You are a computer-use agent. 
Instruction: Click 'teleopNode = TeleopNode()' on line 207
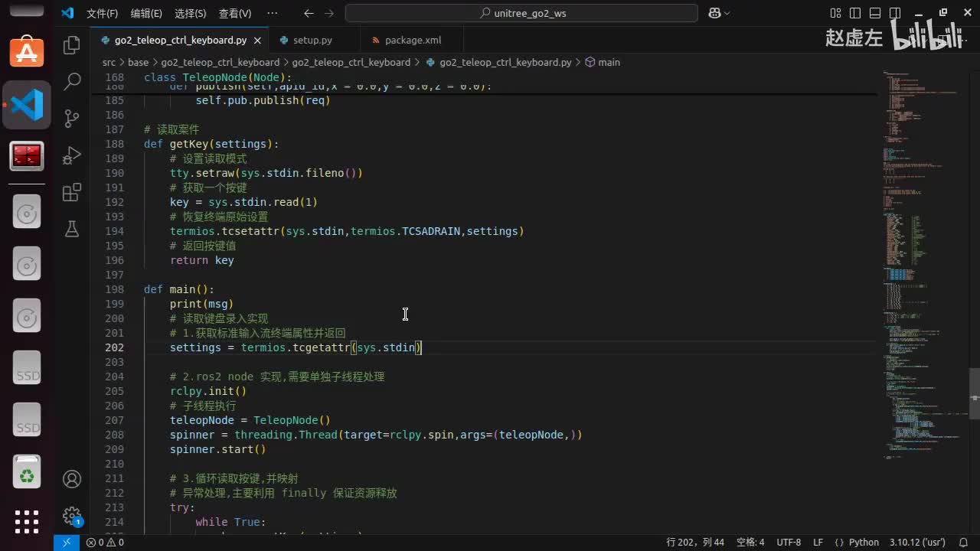[250, 420]
